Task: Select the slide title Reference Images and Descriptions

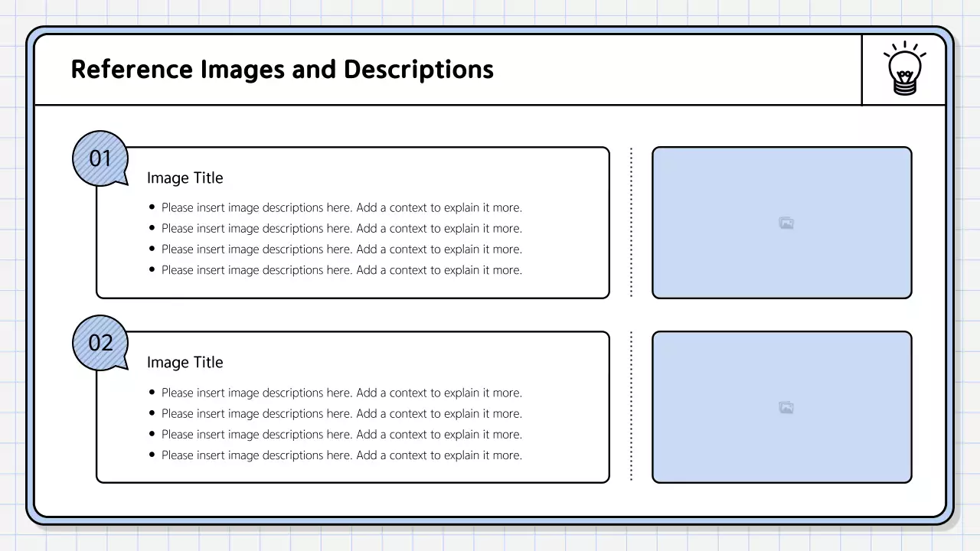Action: [x=282, y=69]
